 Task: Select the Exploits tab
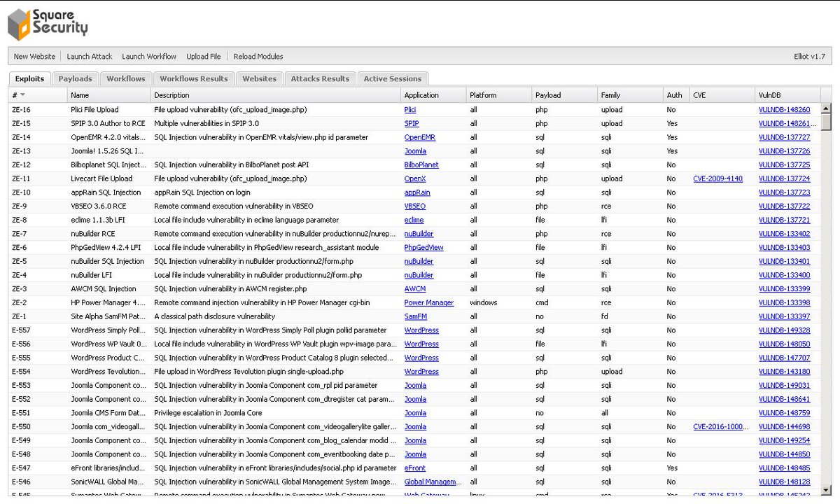[29, 78]
